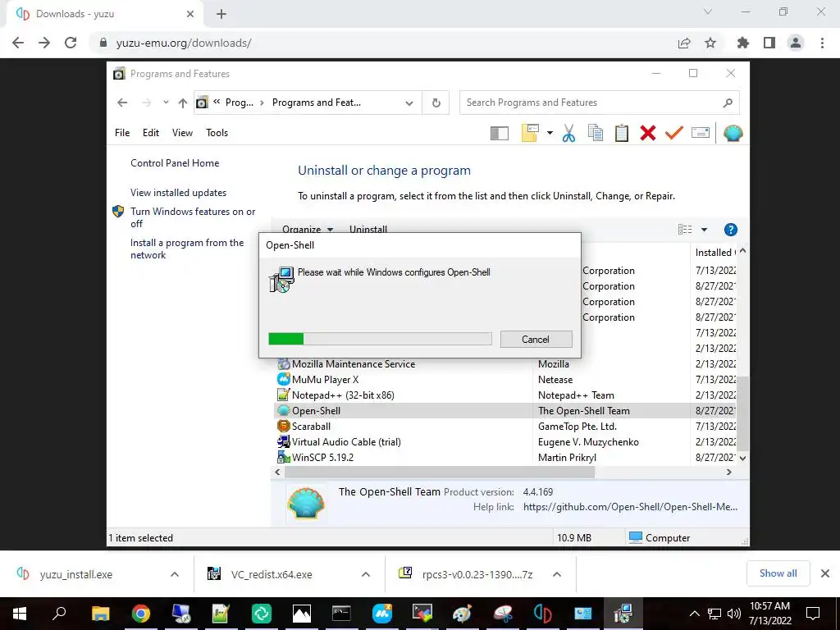840x630 pixels.
Task: Toggle the navigation pane icon in Explorer toolbar
Action: point(499,133)
